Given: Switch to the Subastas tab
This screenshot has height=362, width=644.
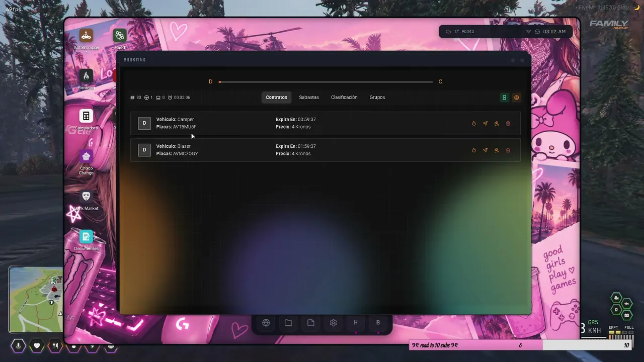Looking at the screenshot, I should pyautogui.click(x=309, y=97).
